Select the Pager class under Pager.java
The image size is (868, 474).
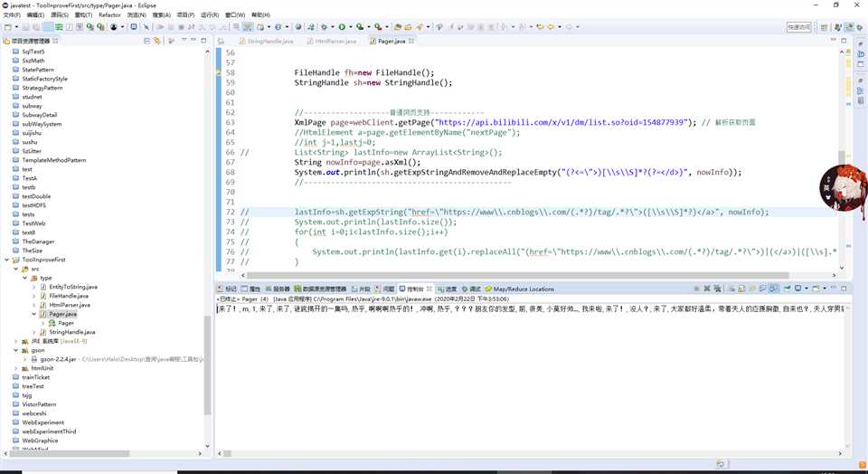[65, 323]
